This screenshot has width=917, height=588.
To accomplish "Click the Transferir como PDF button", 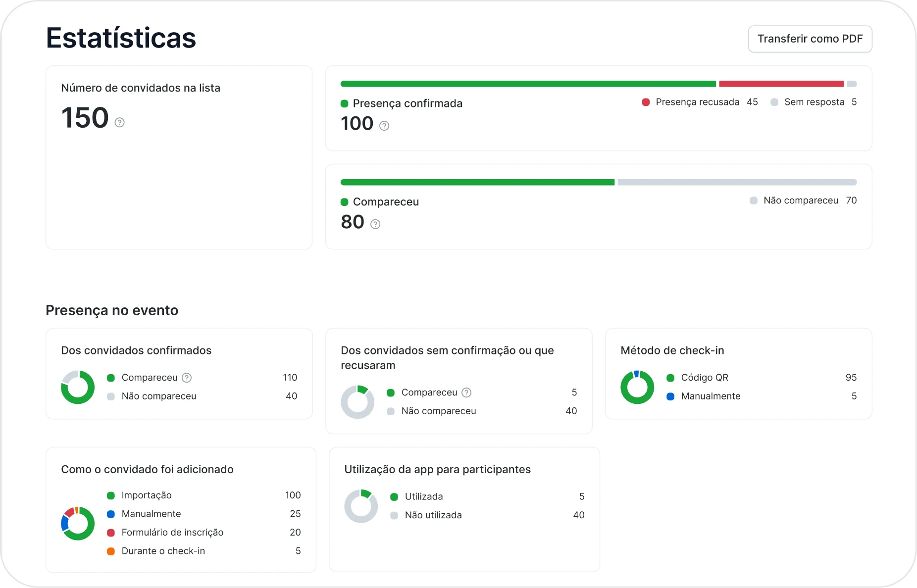I will (x=810, y=39).
